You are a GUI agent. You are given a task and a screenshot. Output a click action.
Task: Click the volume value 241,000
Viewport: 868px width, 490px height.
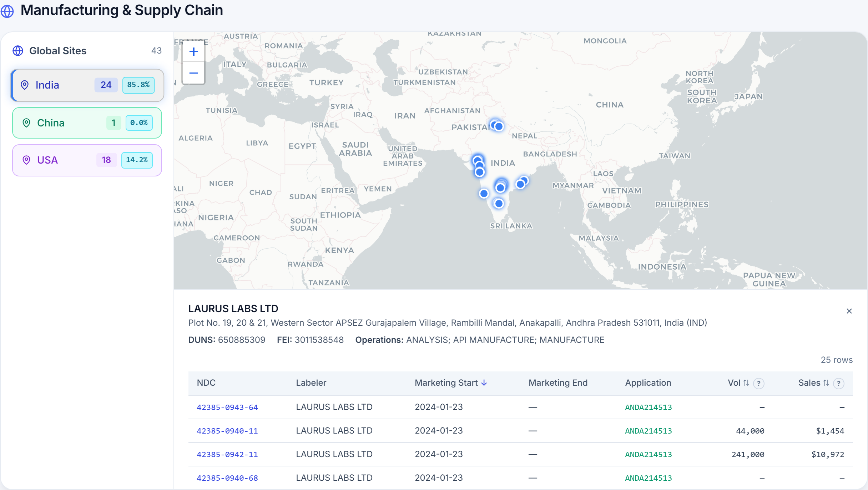tap(748, 454)
